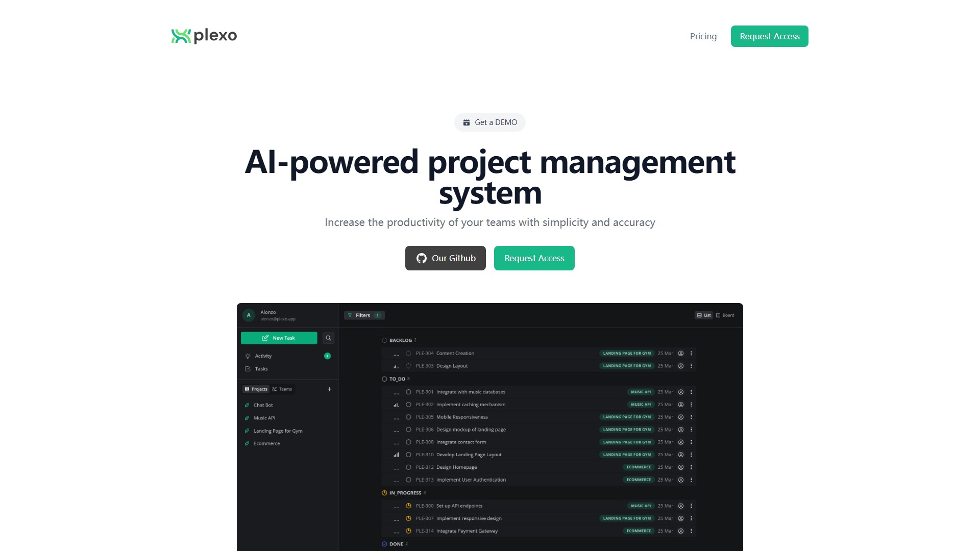Switch to Board view
The width and height of the screenshot is (980, 551).
coord(725,315)
